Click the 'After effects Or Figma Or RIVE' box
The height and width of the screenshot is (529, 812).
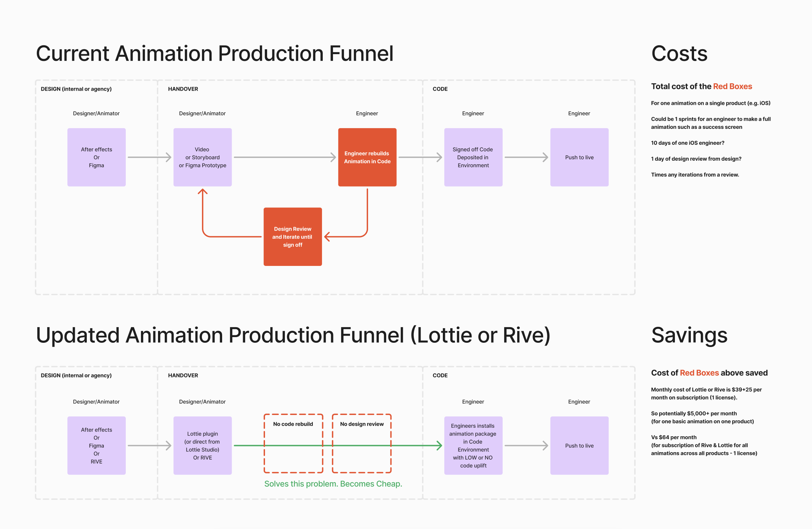coord(96,445)
